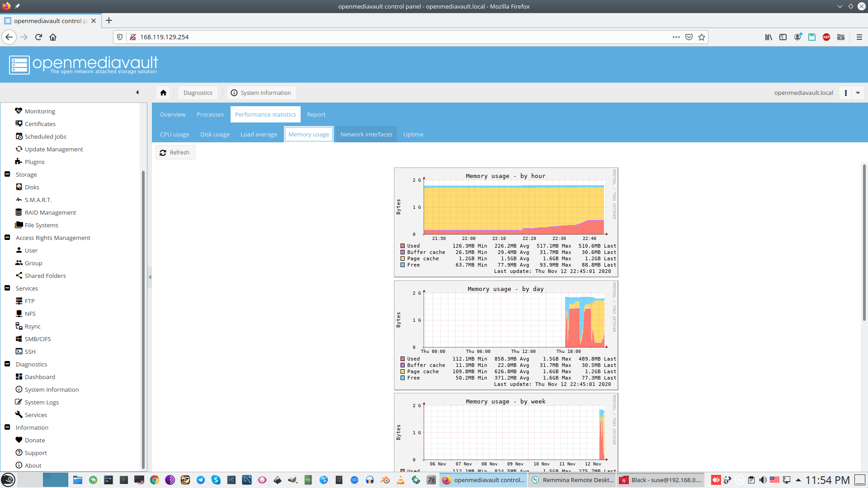Screen dimensions: 868x488
Task: Switch to the Processes tab
Action: (x=210, y=114)
